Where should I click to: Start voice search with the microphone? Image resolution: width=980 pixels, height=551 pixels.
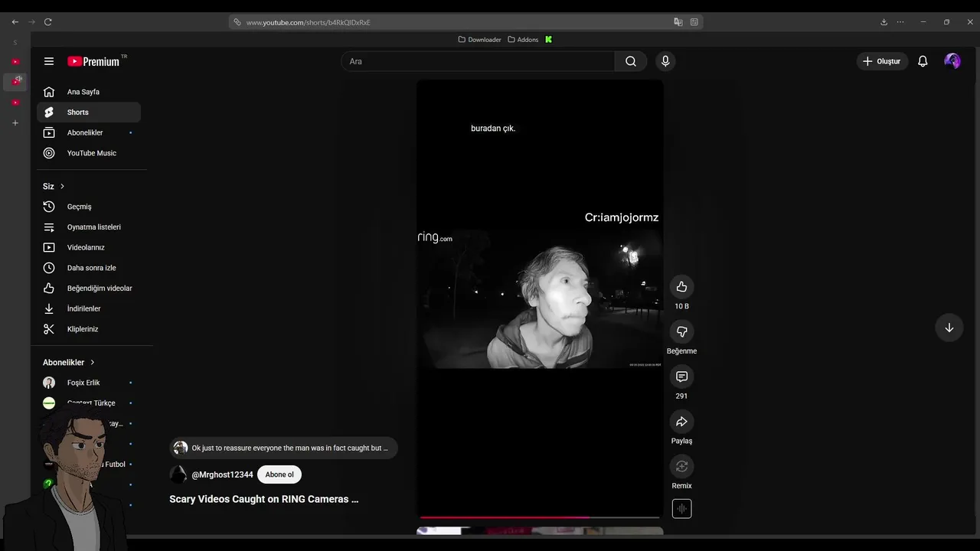pos(665,61)
